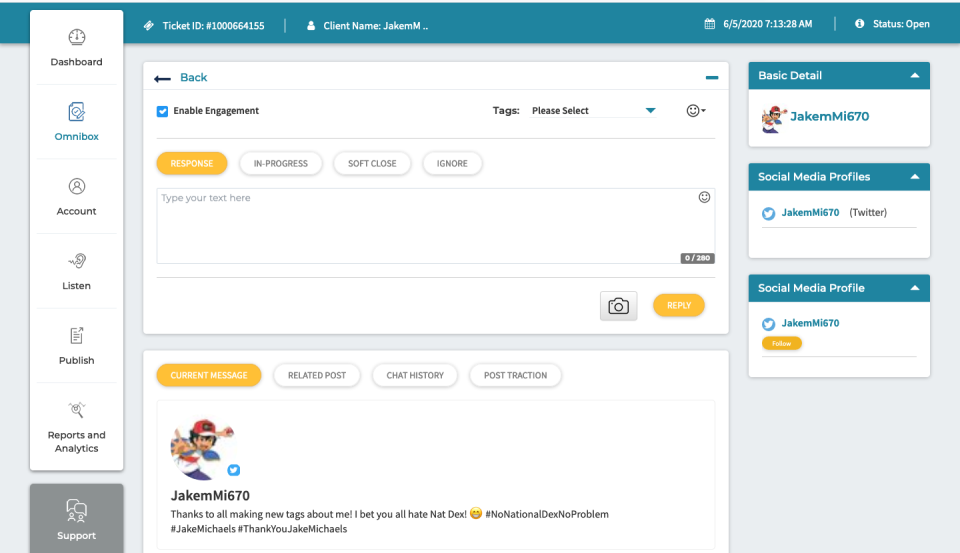Collapse the Social Media Profiles panel

[915, 176]
